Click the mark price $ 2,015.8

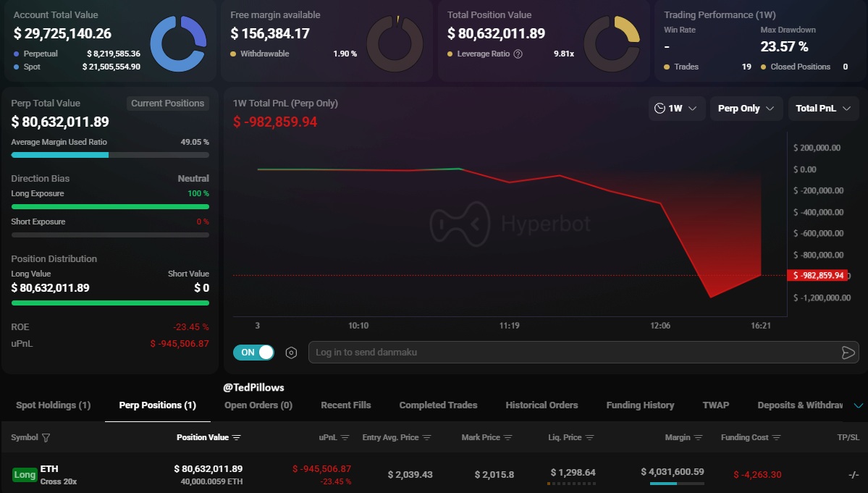[494, 475]
